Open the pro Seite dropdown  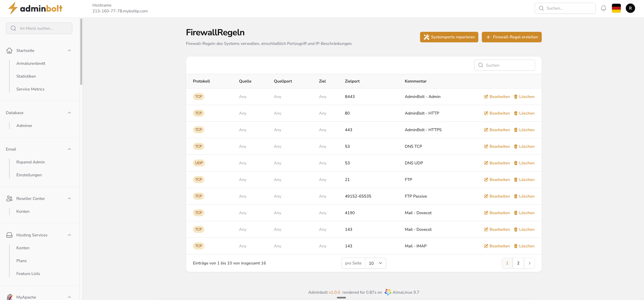point(375,263)
